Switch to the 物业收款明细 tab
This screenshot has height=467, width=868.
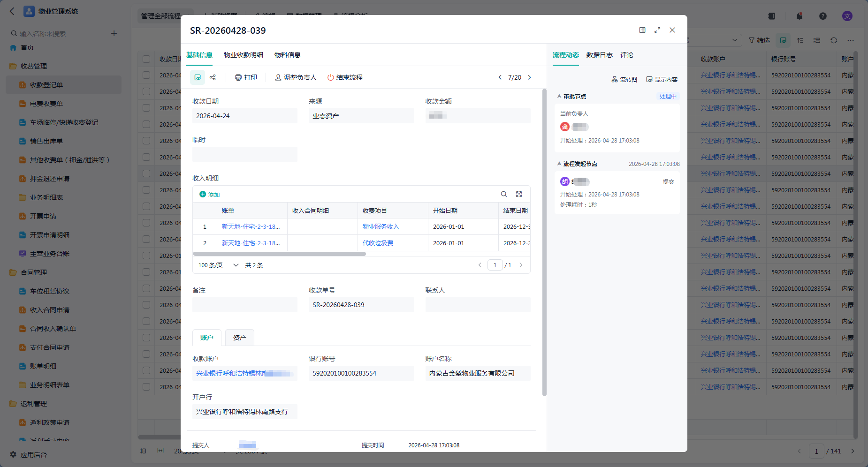(244, 55)
